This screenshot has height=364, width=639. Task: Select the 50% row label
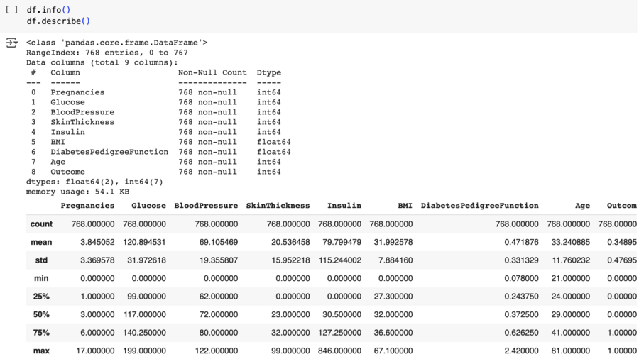click(41, 314)
